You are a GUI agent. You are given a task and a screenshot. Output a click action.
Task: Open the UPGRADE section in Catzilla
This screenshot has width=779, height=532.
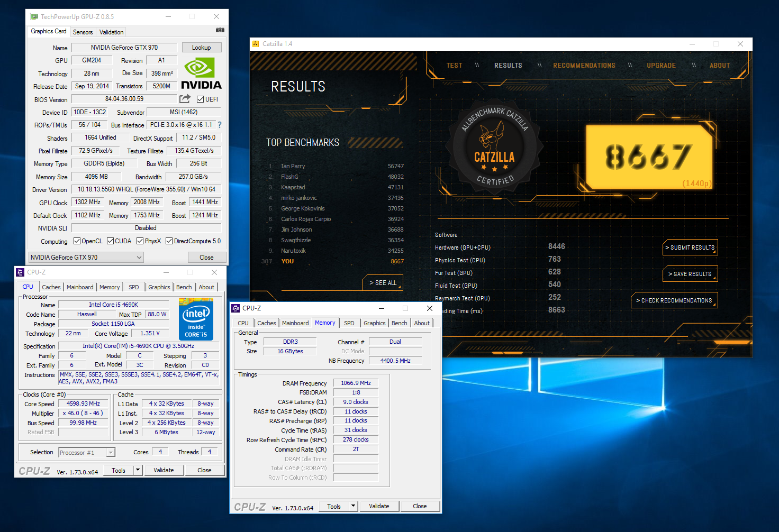(x=661, y=66)
